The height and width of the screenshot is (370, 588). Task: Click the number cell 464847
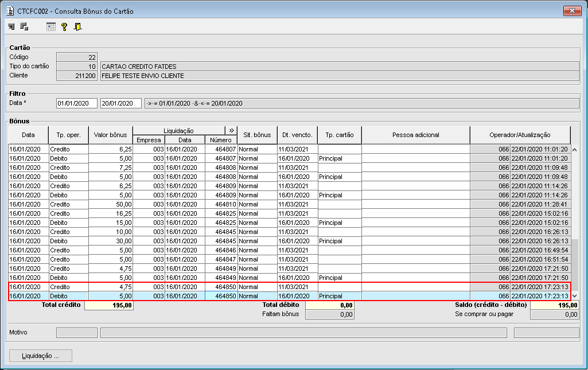(x=221, y=259)
